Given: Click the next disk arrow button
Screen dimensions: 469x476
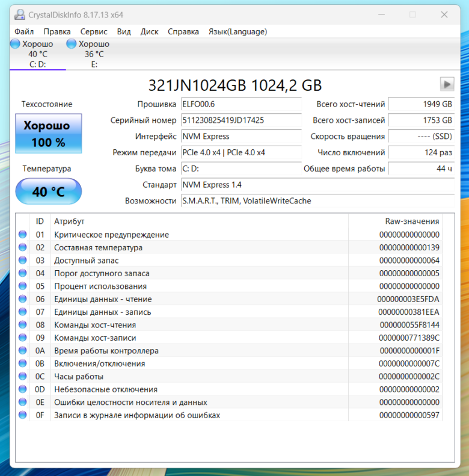Looking at the screenshot, I should pos(447,84).
